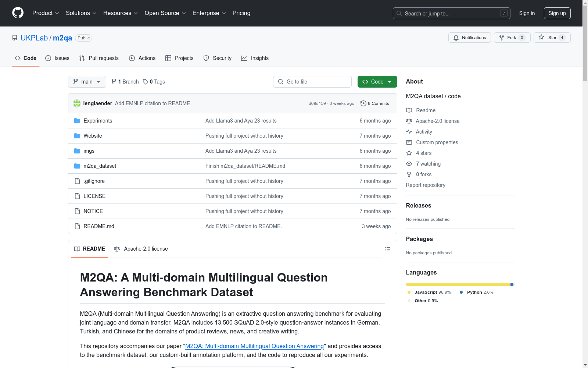588x368 pixels.
Task: Expand the Solutions menu
Action: pos(81,13)
